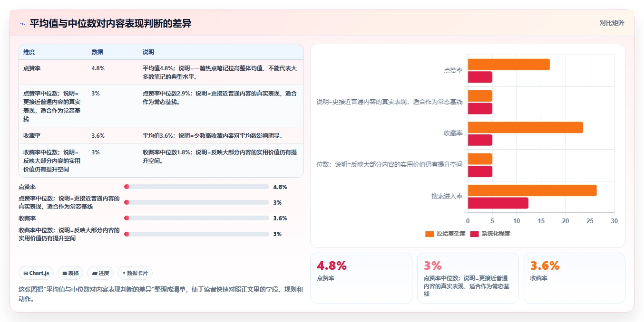Click the 收藏率中位数 progress bar
This screenshot has height=322, width=644.
point(196,234)
